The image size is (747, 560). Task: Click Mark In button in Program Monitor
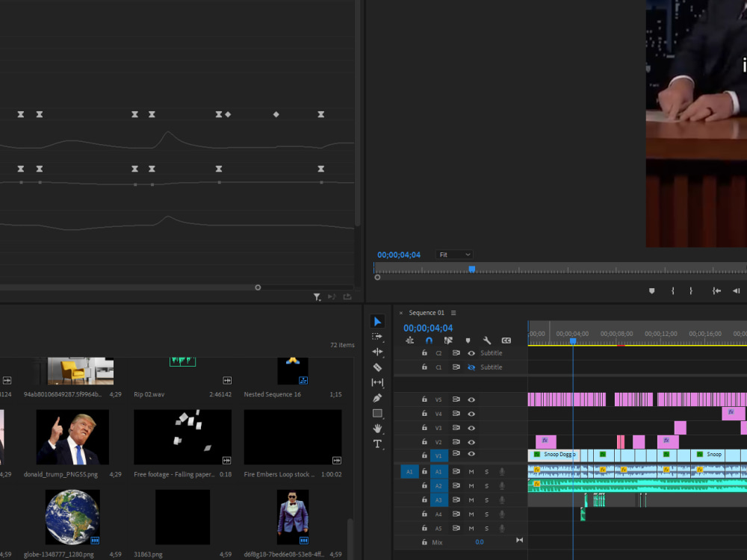click(x=673, y=291)
